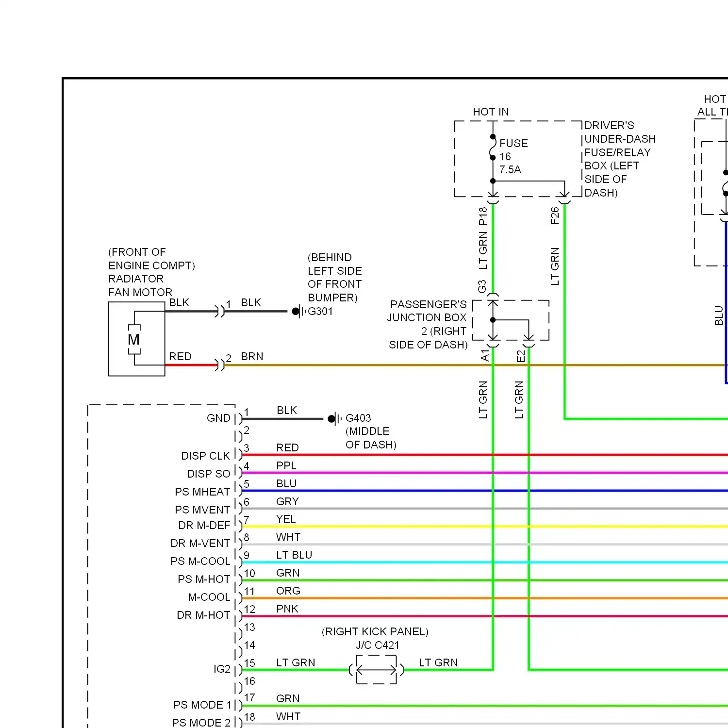Click the DISP SO pin label
The image size is (728, 728).
click(209, 474)
